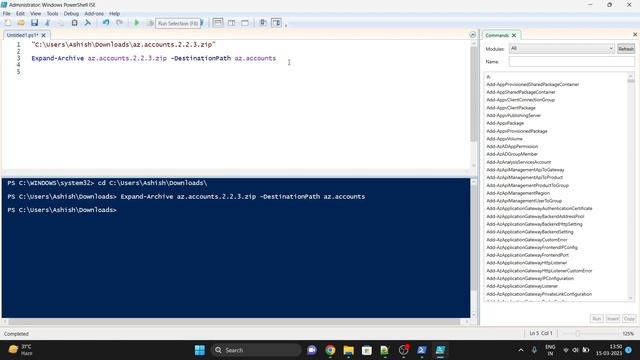Open the Help menu
This screenshot has width=640, height=360.
[x=114, y=13]
